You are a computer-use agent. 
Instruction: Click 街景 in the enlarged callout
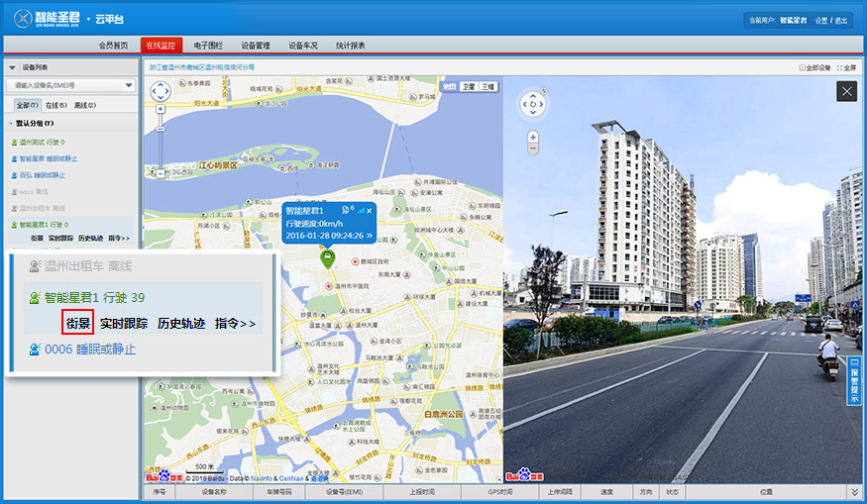tap(78, 323)
